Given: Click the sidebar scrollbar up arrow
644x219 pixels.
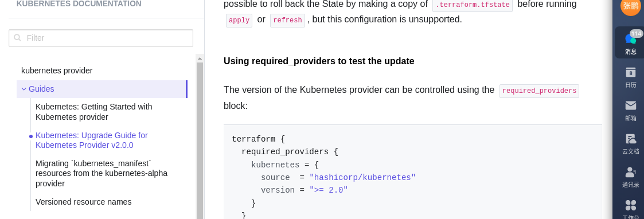Looking at the screenshot, I should pyautogui.click(x=200, y=58).
